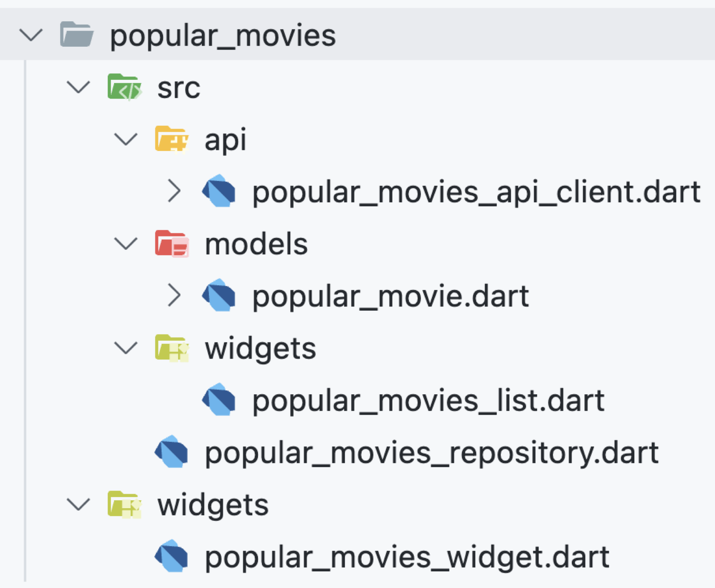
Task: Click Dart icon beside popular_movies_list.dart
Action: click(x=219, y=400)
